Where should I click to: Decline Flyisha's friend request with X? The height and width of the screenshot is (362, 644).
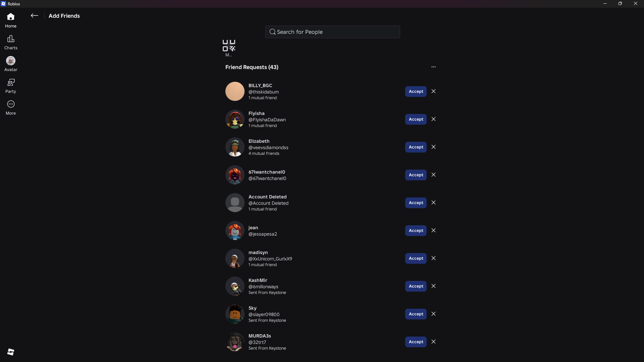433,119
